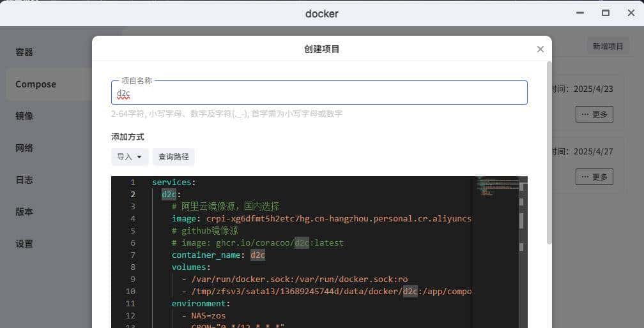Click the docker.sock volume line
Viewport: 644px width, 328px height.
[295, 280]
